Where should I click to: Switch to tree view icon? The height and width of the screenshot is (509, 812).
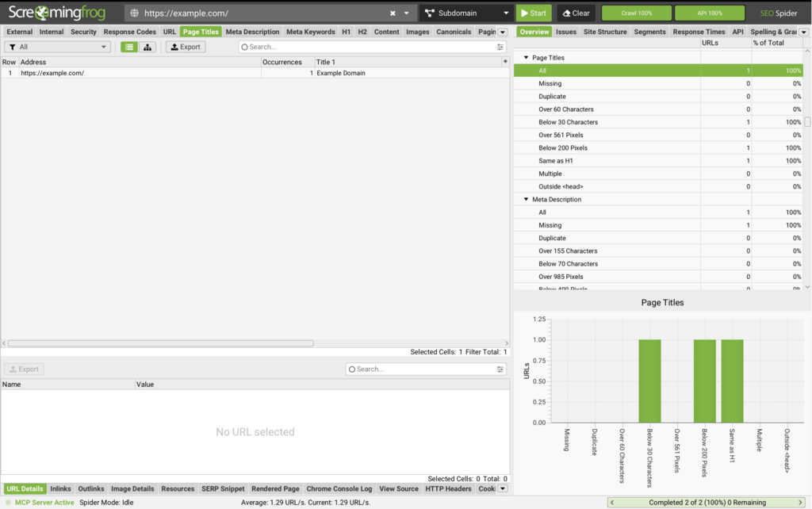pyautogui.click(x=147, y=47)
